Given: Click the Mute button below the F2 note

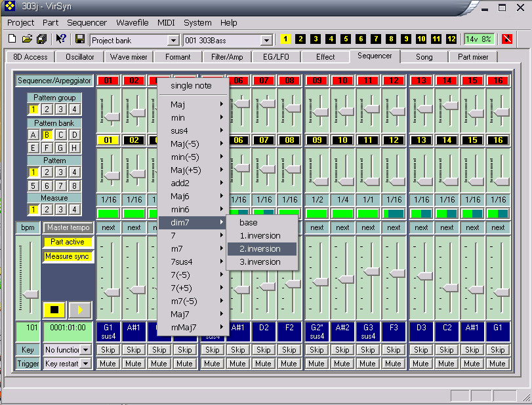Looking at the screenshot, I should pos(289,364).
